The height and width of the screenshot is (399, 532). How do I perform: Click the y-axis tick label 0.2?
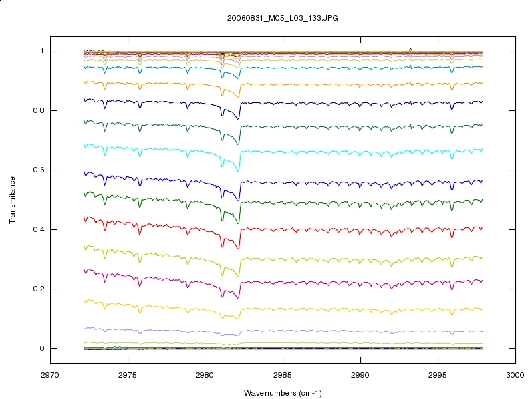point(39,289)
